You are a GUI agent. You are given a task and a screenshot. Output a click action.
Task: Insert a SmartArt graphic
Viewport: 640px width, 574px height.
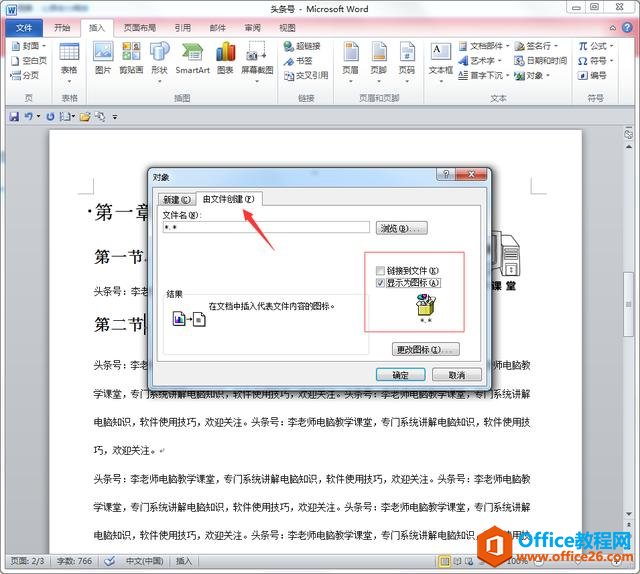(192, 58)
